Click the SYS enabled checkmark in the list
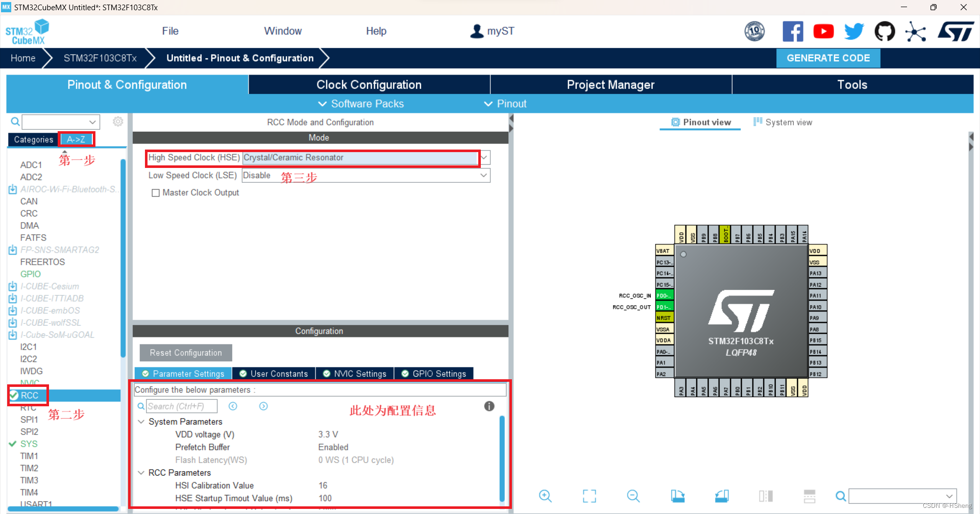The width and height of the screenshot is (980, 514). coord(13,444)
